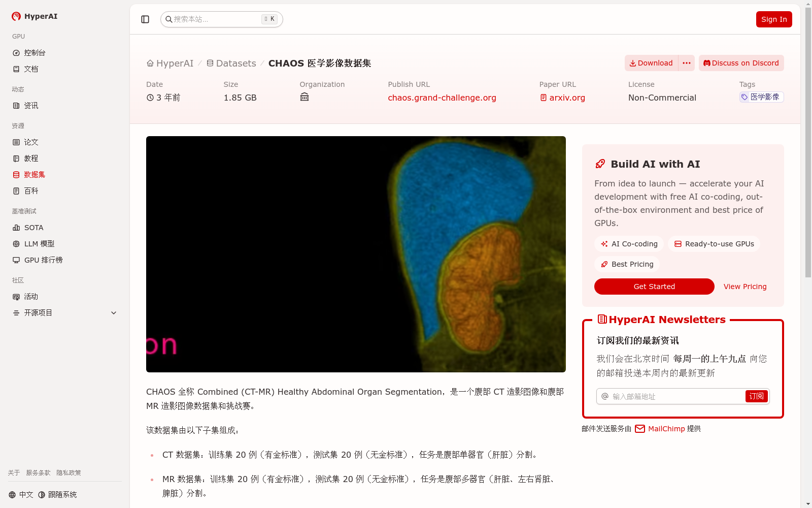Open chaos.grand-challenge.org link
The image size is (812, 508).
[x=442, y=98]
